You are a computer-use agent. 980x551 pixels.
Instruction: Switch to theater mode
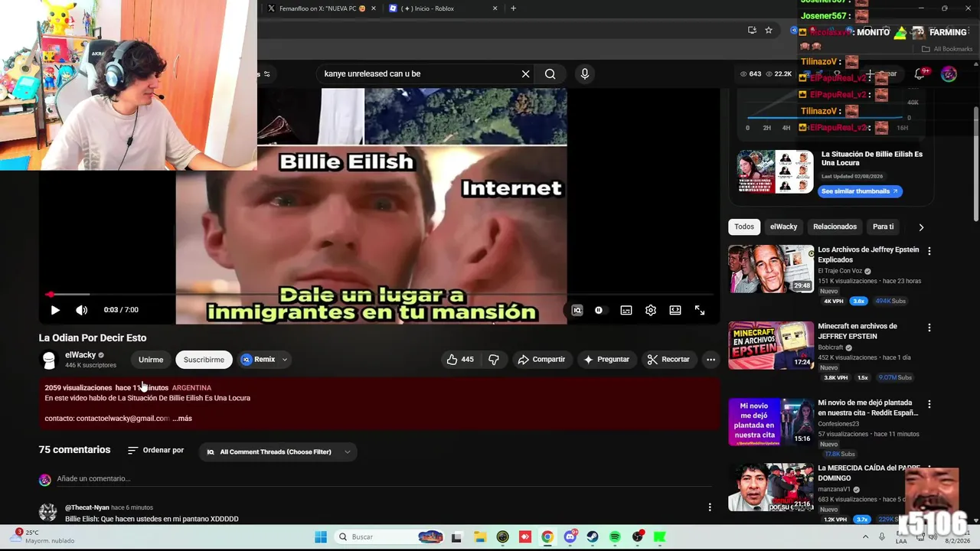(x=675, y=310)
